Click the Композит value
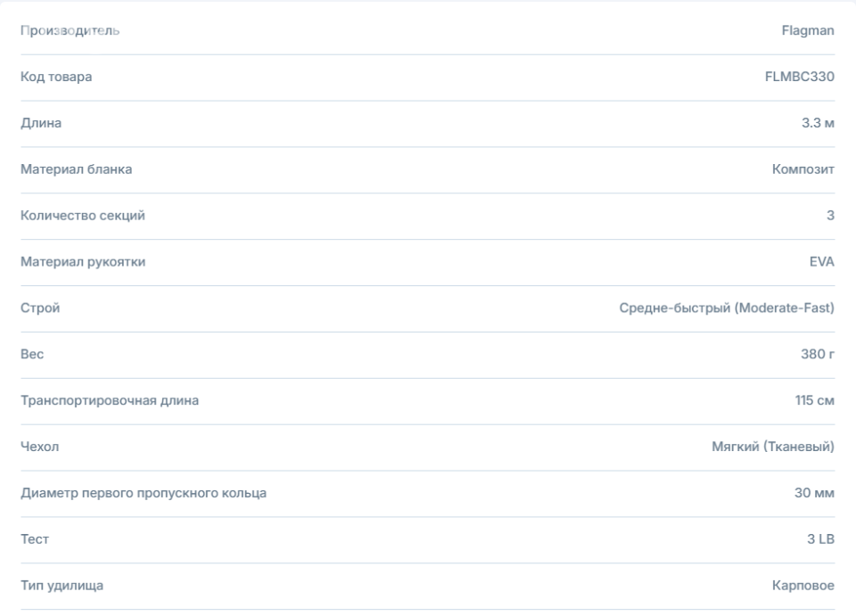This screenshot has width=856, height=616. (803, 169)
